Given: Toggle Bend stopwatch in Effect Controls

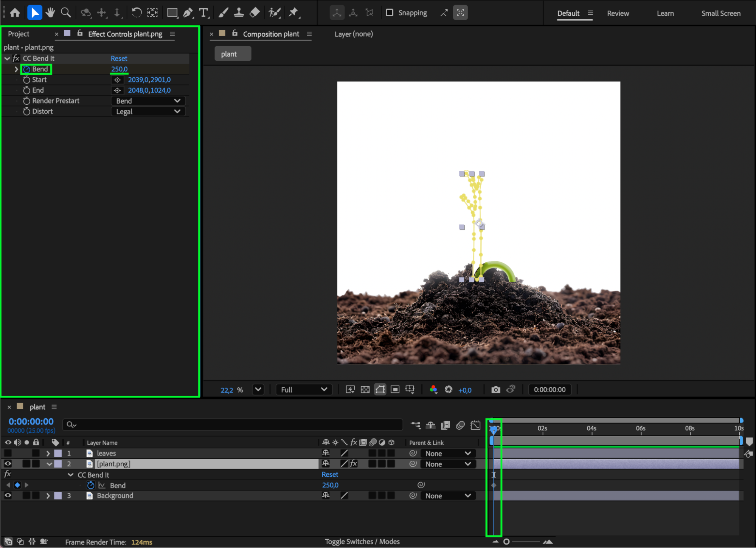Looking at the screenshot, I should point(26,69).
